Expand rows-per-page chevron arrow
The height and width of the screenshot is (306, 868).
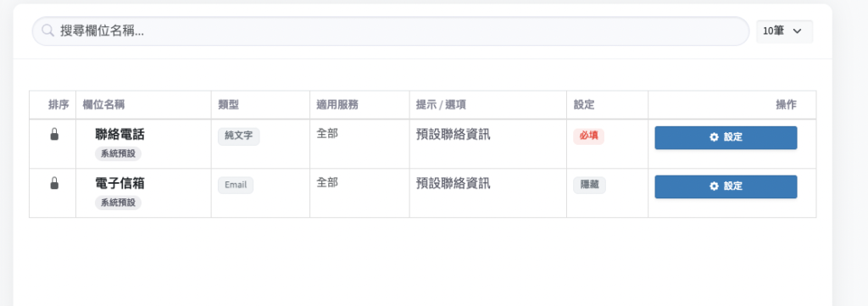tap(797, 31)
